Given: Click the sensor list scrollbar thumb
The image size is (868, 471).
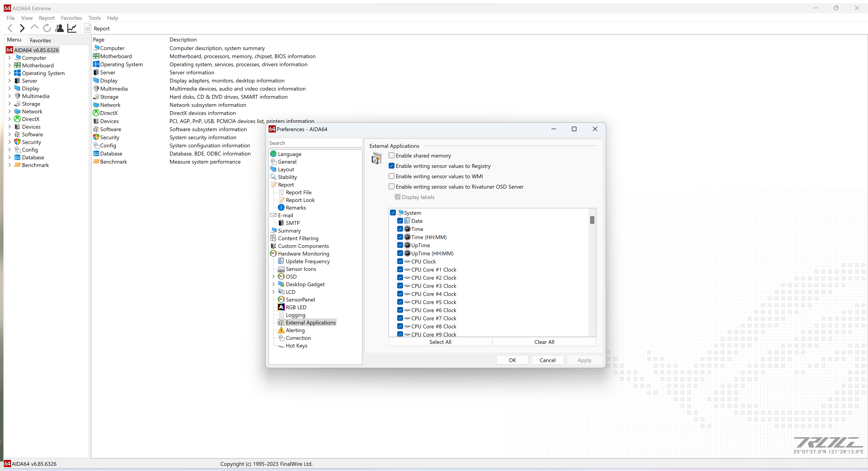Looking at the screenshot, I should click(x=592, y=220).
